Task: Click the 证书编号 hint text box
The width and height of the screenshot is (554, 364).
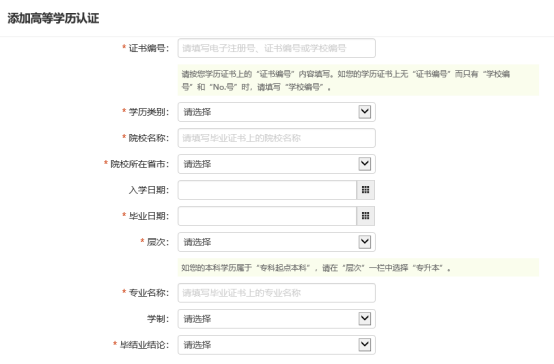Action: 358,80
